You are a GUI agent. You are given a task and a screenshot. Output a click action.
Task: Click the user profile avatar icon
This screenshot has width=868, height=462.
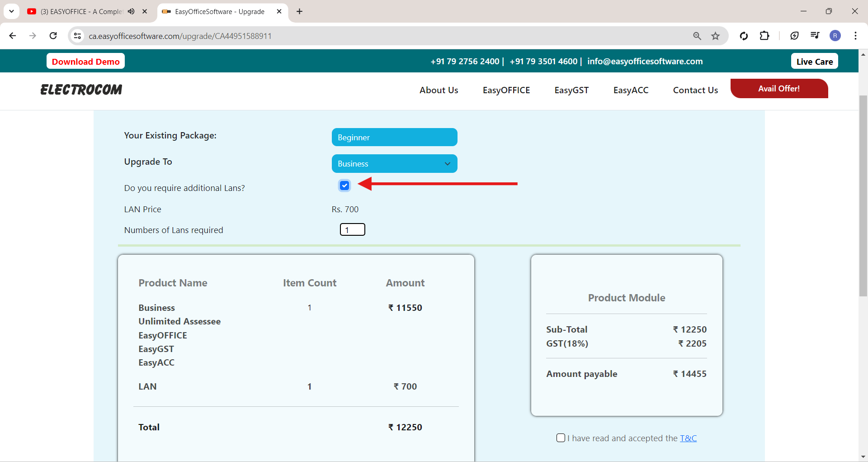click(835, 36)
